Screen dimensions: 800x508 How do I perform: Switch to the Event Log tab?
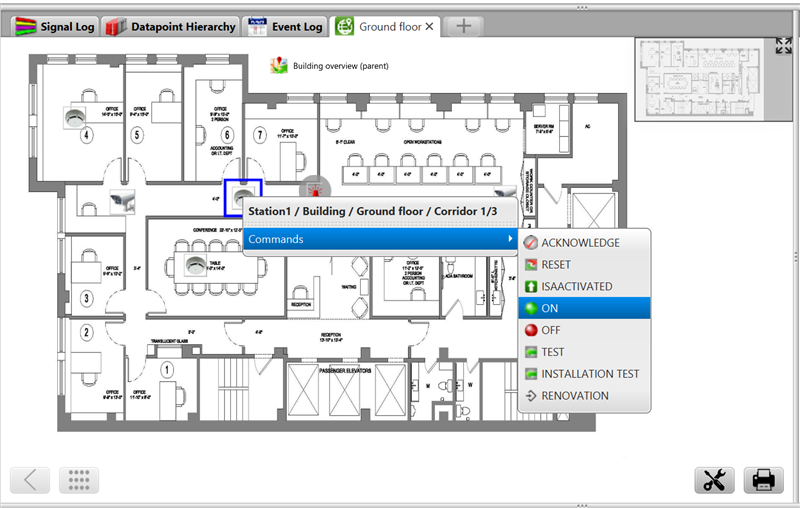(x=286, y=27)
